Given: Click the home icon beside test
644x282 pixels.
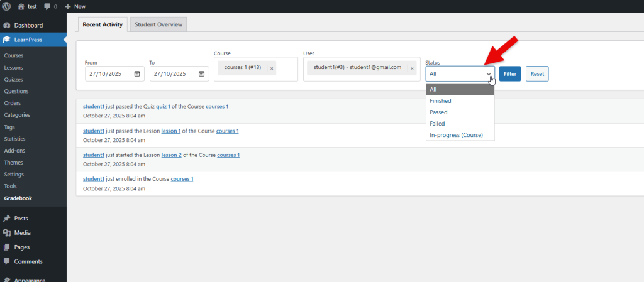Looking at the screenshot, I should point(21,6).
